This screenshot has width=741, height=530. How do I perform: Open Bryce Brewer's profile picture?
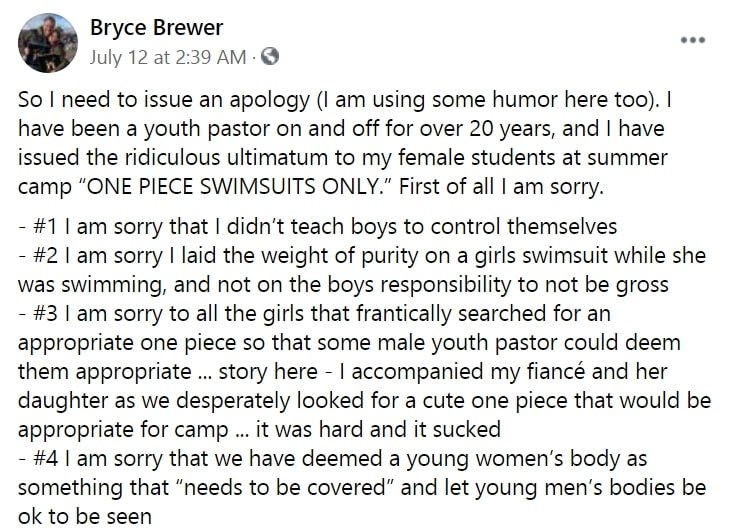[x=48, y=43]
